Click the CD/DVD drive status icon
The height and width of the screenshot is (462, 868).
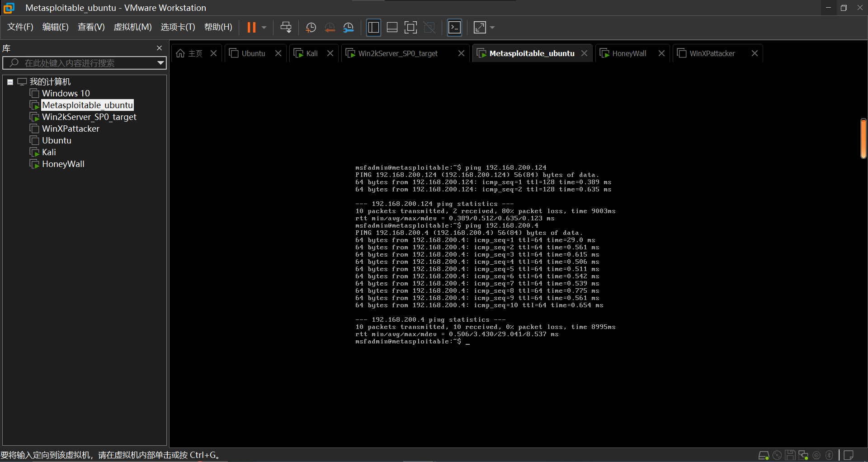(x=777, y=455)
